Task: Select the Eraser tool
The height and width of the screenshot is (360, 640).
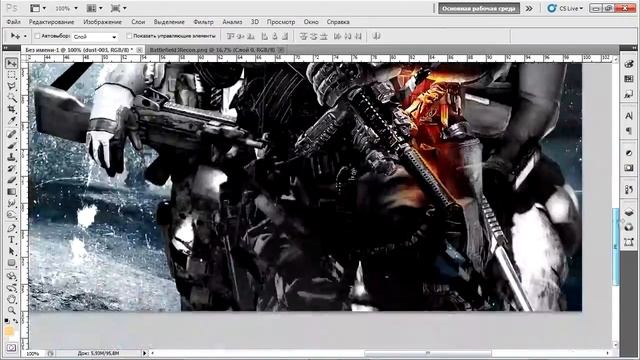Action: pos(11,180)
